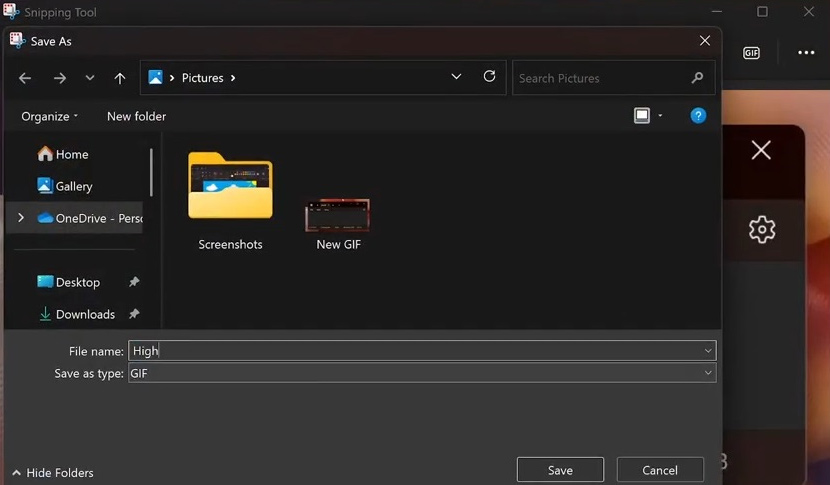This screenshot has width=830, height=485.
Task: Minimize the Snipping Tool window
Action: (x=717, y=11)
